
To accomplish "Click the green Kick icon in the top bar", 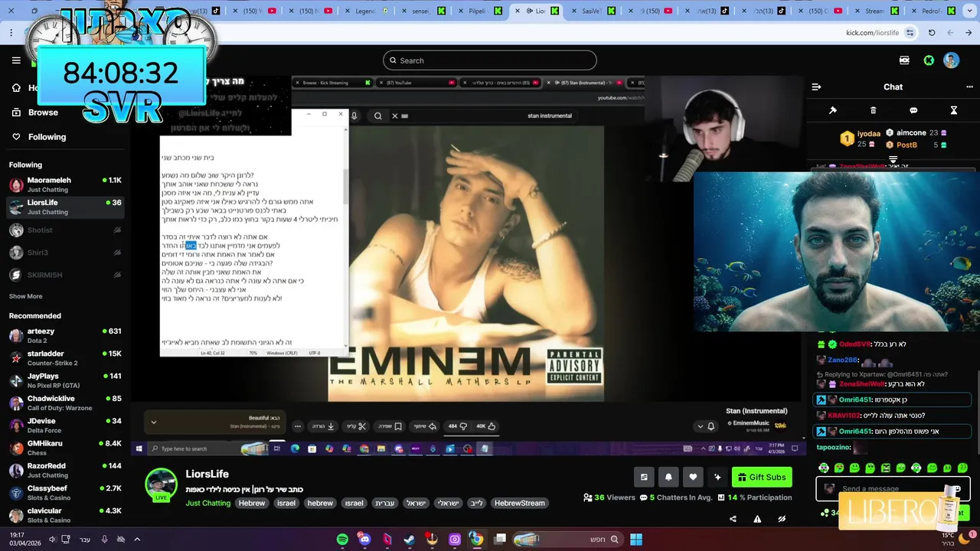I will [929, 60].
